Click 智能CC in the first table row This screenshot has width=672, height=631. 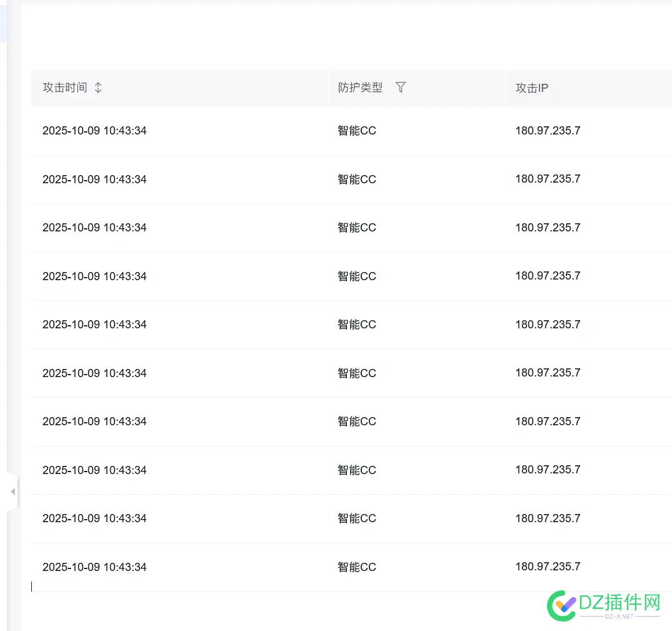click(x=357, y=131)
